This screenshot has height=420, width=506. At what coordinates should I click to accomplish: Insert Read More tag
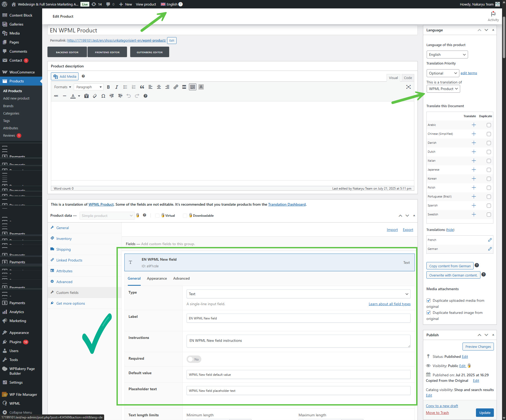point(184,87)
